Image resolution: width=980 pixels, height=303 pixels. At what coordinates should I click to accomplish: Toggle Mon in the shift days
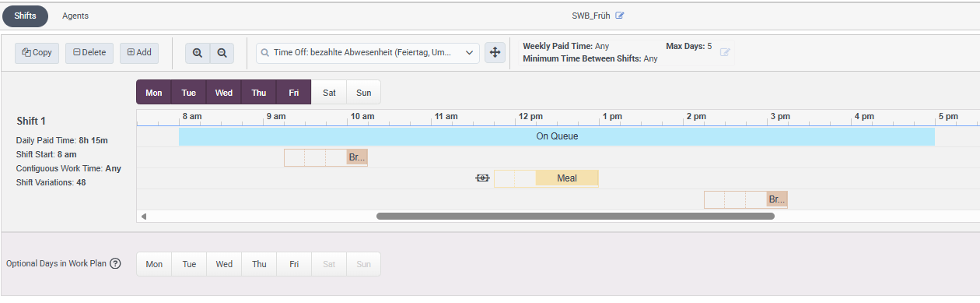(x=154, y=93)
